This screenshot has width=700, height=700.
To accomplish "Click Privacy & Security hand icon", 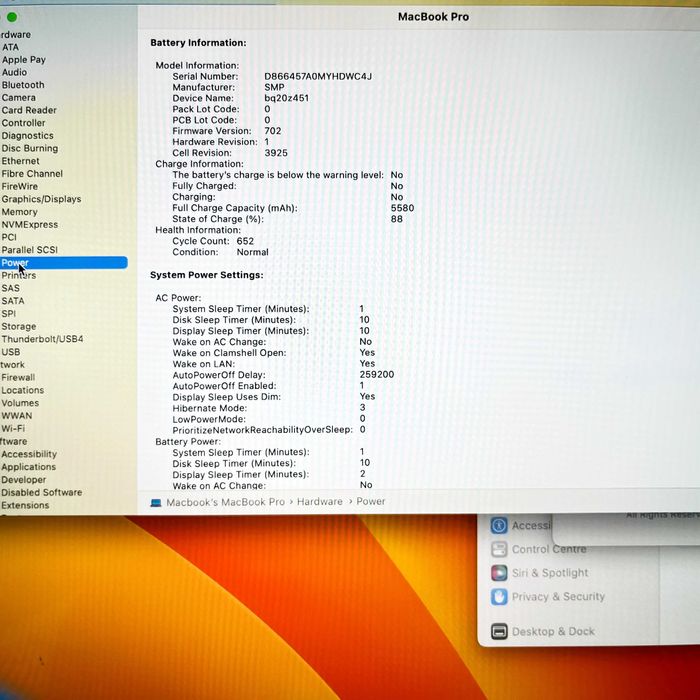I will click(x=499, y=597).
